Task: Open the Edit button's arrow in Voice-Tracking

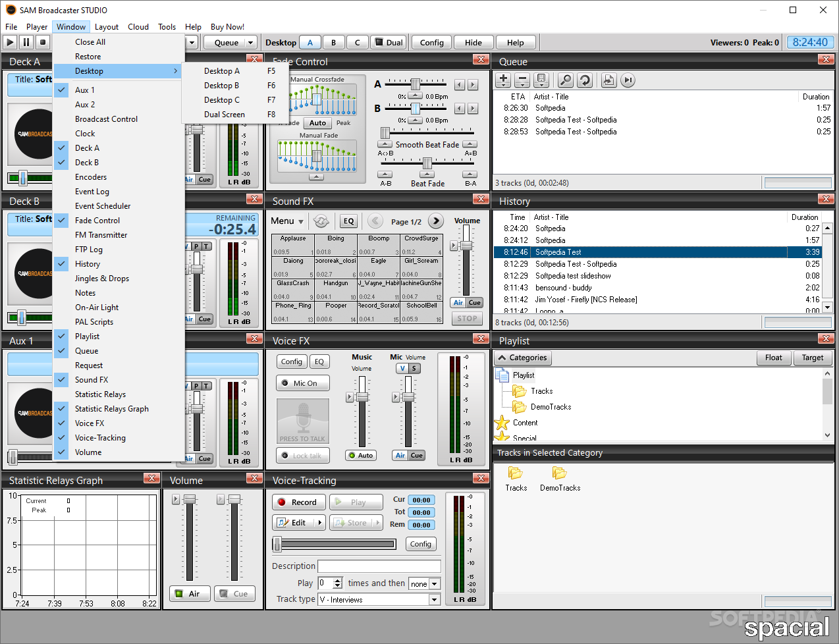Action: coord(320,523)
